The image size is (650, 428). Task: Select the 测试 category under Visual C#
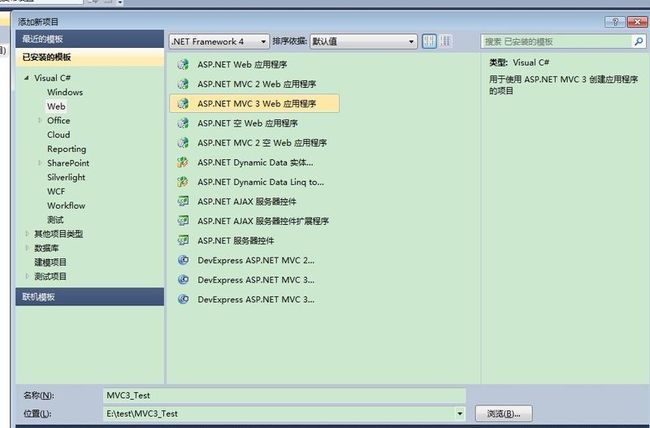55,220
